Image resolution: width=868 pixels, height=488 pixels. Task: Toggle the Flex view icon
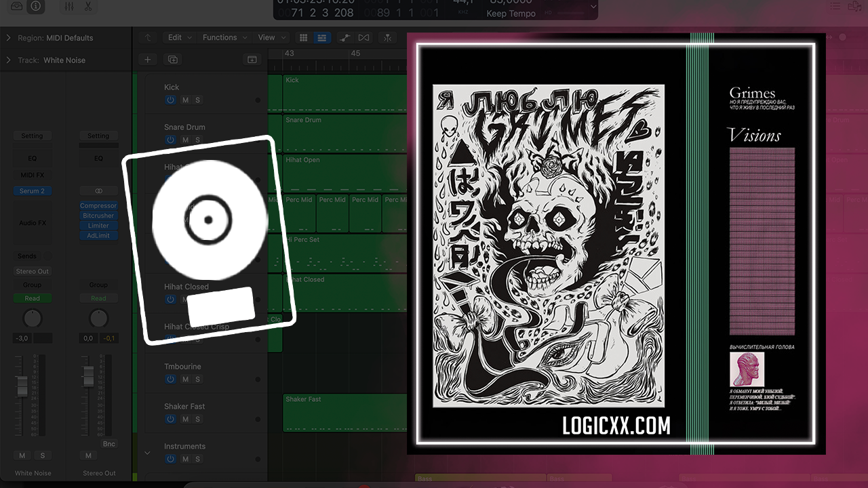tap(364, 38)
